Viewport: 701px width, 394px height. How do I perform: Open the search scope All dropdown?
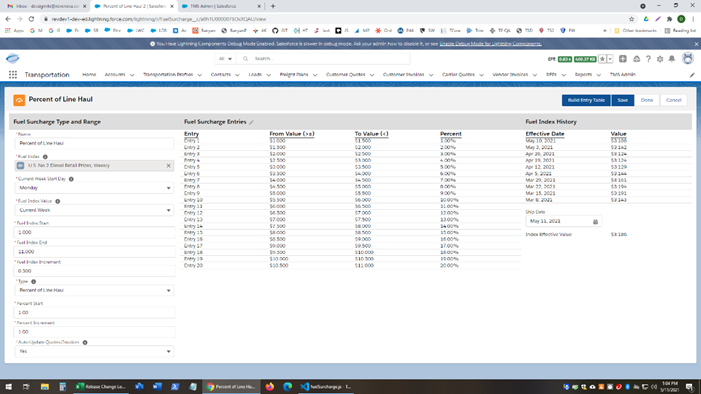[225, 59]
